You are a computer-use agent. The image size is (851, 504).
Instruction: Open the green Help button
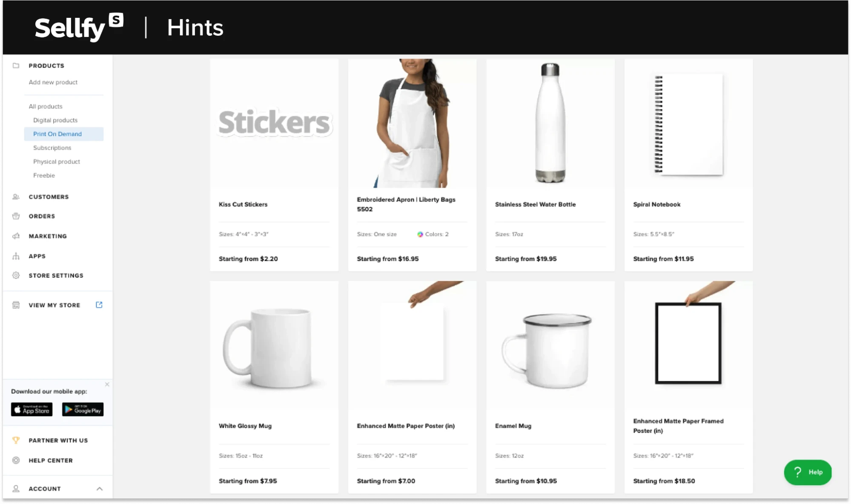click(x=808, y=473)
